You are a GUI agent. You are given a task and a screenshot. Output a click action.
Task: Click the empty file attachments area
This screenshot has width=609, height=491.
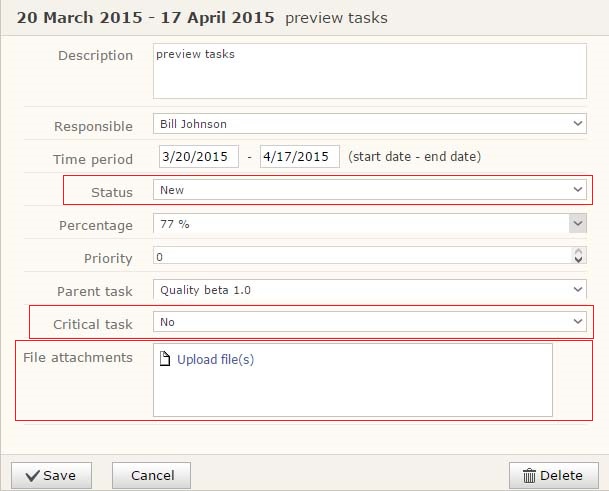pyautogui.click(x=352, y=392)
